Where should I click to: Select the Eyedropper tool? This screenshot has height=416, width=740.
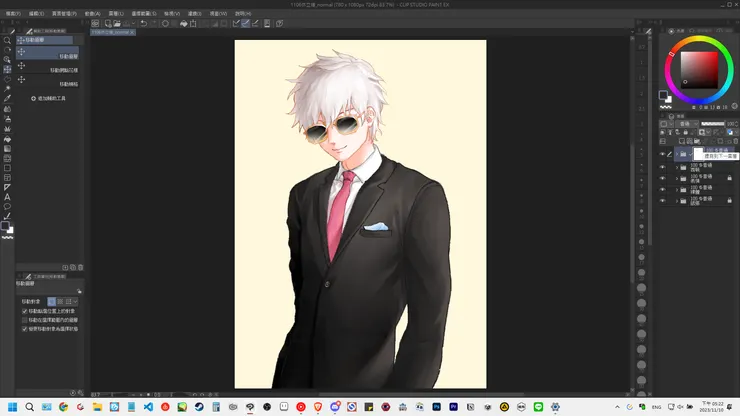7,99
